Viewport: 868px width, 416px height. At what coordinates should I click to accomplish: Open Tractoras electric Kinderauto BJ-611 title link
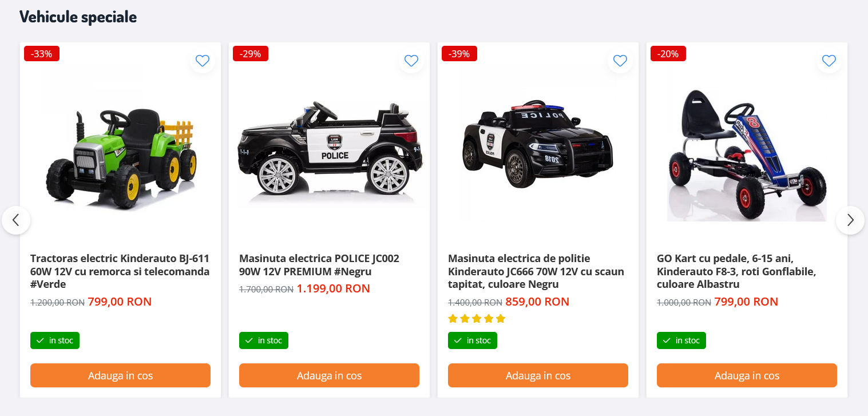pyautogui.click(x=120, y=271)
